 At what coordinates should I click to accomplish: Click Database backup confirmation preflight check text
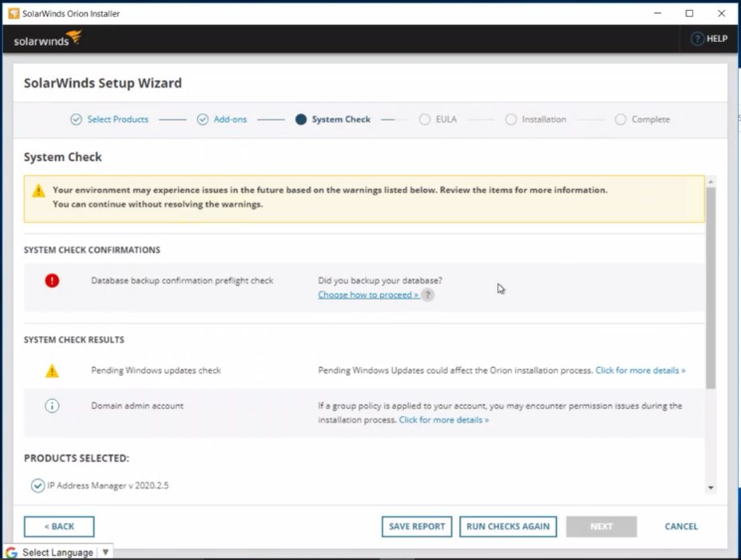tap(182, 280)
